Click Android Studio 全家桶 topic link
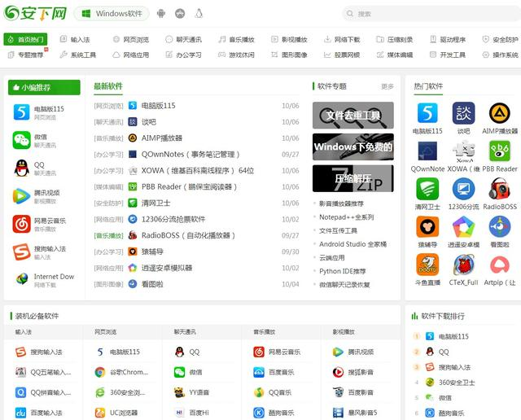 pyautogui.click(x=352, y=244)
